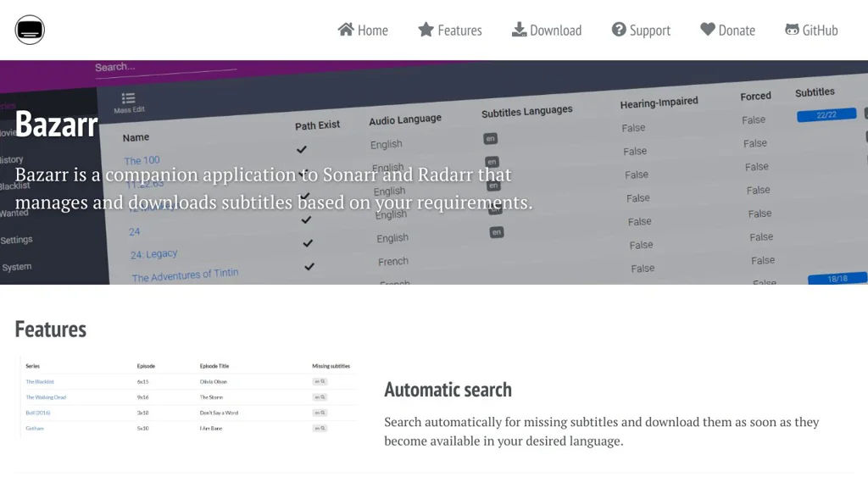Click the Home house icon
The image size is (868, 488).
coord(346,30)
